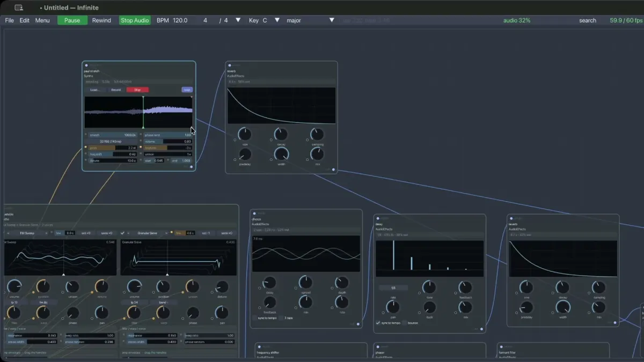
Task: Click the Pause button
Action: click(x=72, y=20)
